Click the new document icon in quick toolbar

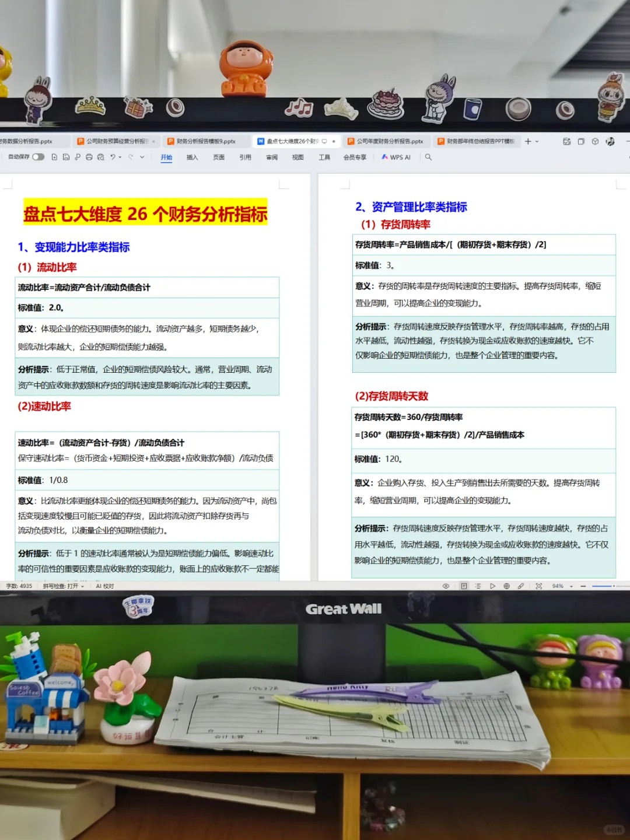54,157
